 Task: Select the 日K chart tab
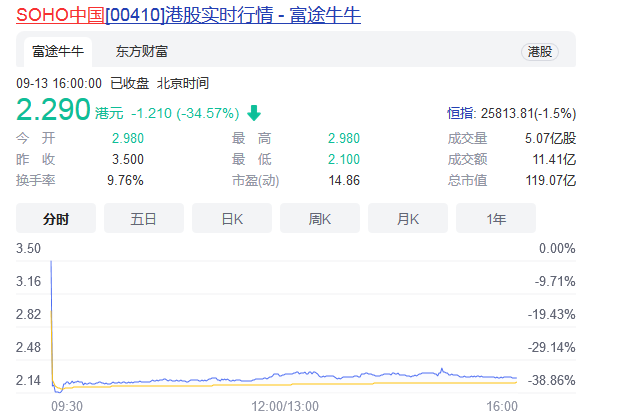pyautogui.click(x=232, y=219)
